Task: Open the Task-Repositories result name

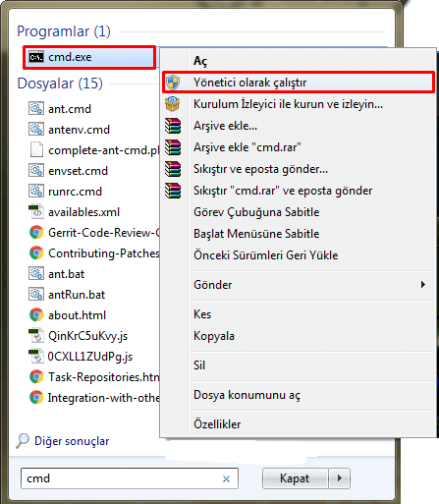Action: point(104,377)
